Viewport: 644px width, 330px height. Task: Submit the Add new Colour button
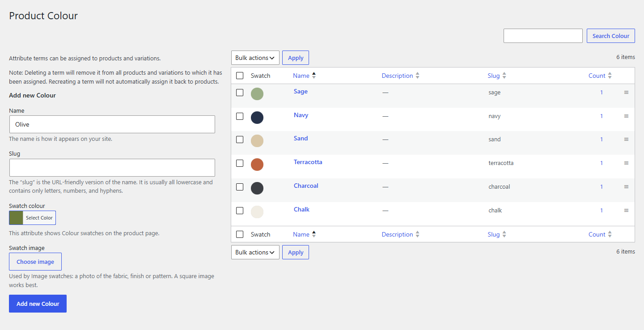pyautogui.click(x=38, y=304)
